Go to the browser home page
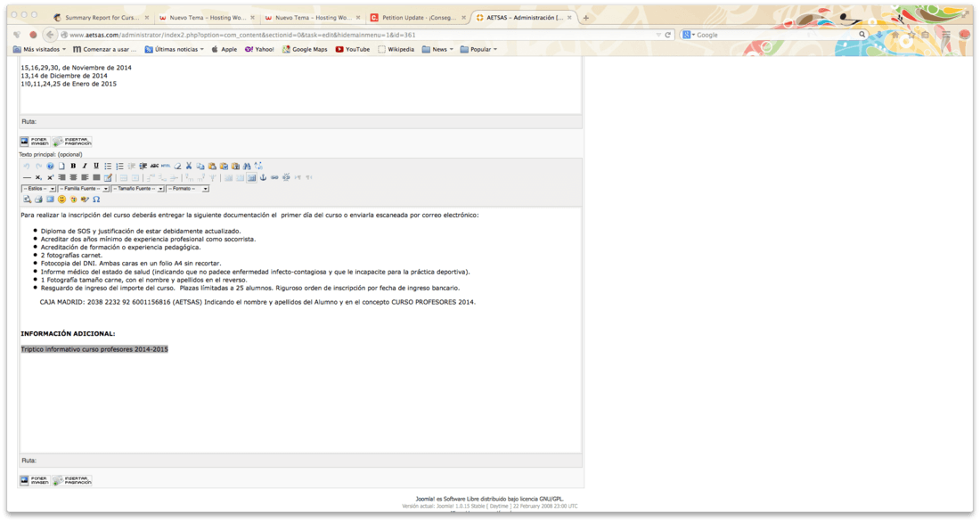 point(895,35)
